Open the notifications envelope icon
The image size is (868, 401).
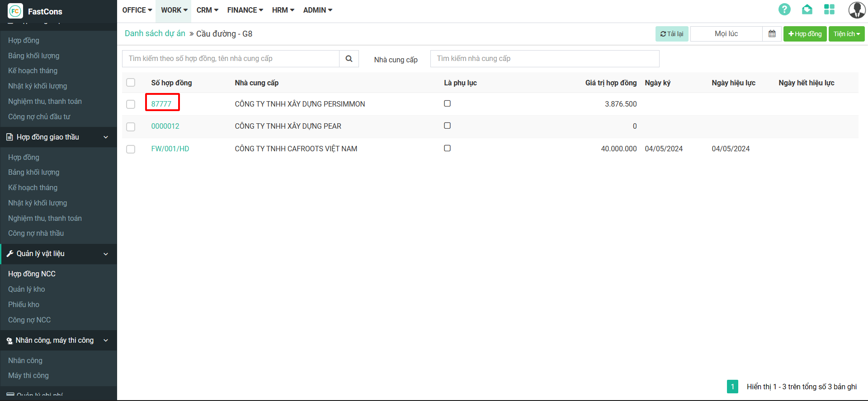point(807,9)
